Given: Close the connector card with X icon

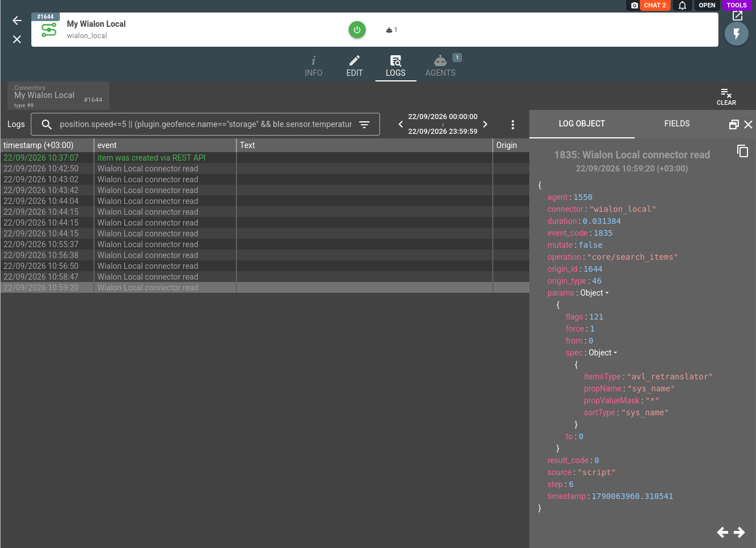Looking at the screenshot, I should point(17,39).
